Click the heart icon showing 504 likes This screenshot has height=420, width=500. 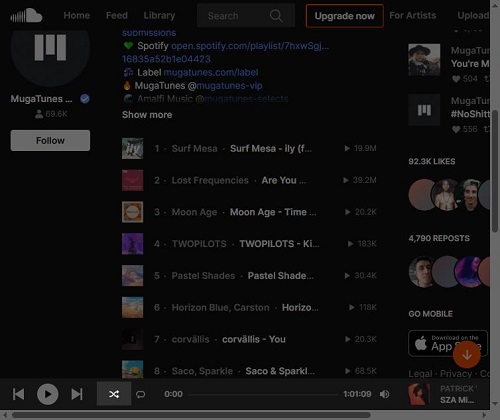(x=456, y=79)
